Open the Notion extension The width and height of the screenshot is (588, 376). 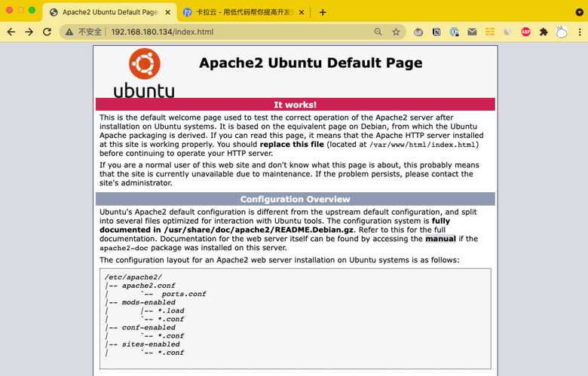click(436, 32)
